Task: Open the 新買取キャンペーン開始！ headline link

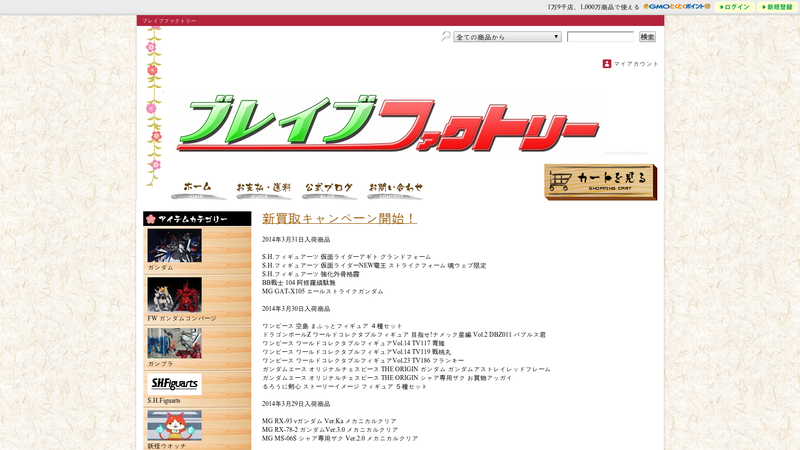Action: tap(339, 218)
